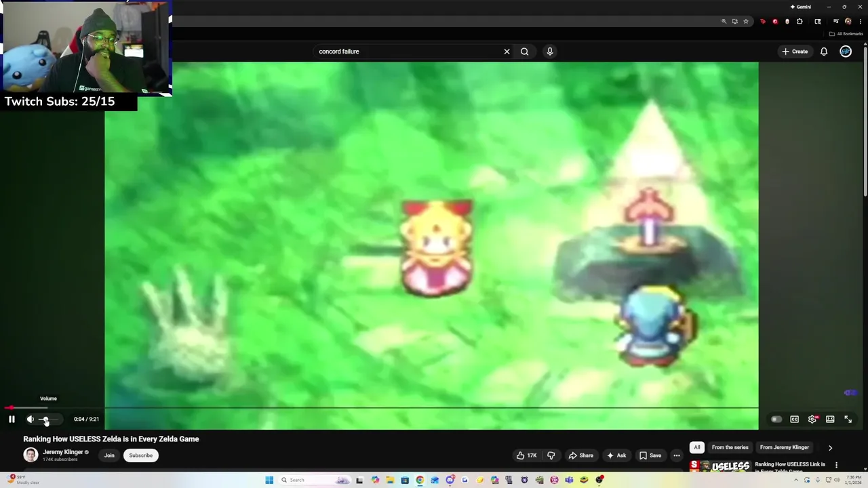The width and height of the screenshot is (868, 488).
Task: Adjust the video volume slider
Action: (x=49, y=420)
